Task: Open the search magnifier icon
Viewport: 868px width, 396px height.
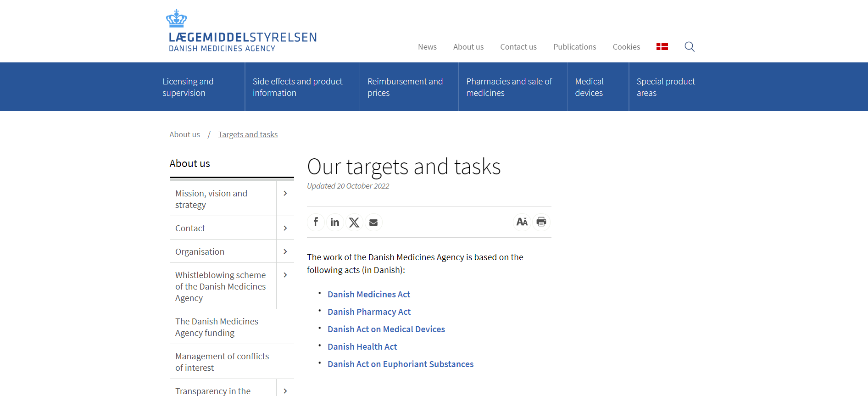Action: point(689,47)
